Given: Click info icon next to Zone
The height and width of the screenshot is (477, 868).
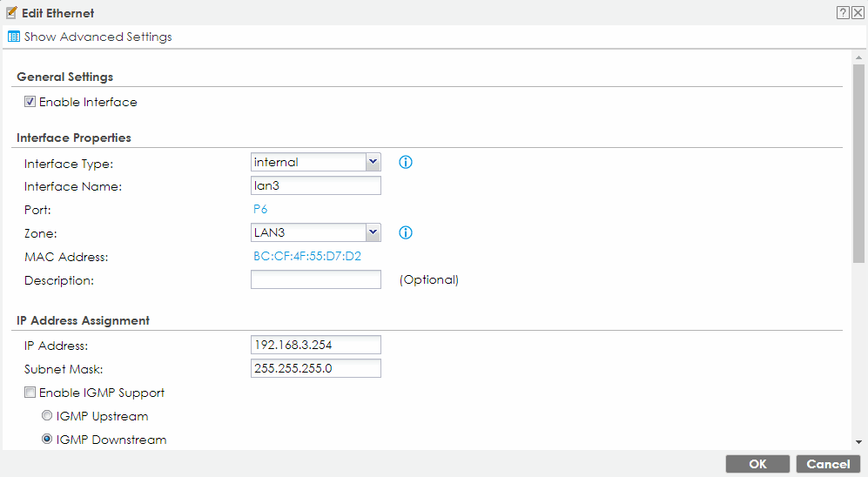Looking at the screenshot, I should tap(405, 232).
